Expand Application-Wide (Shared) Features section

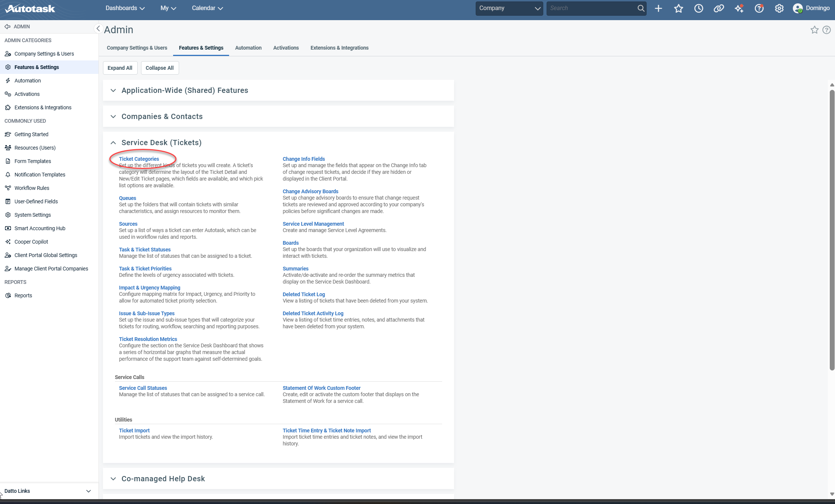pos(113,90)
